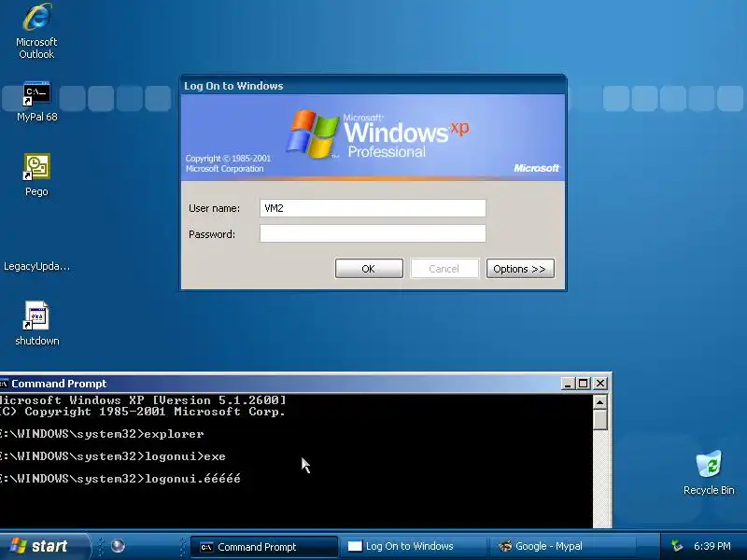Screen dimensions: 747x560
Task: Open Command Prompt title bar system icon
Action: [x=5, y=384]
